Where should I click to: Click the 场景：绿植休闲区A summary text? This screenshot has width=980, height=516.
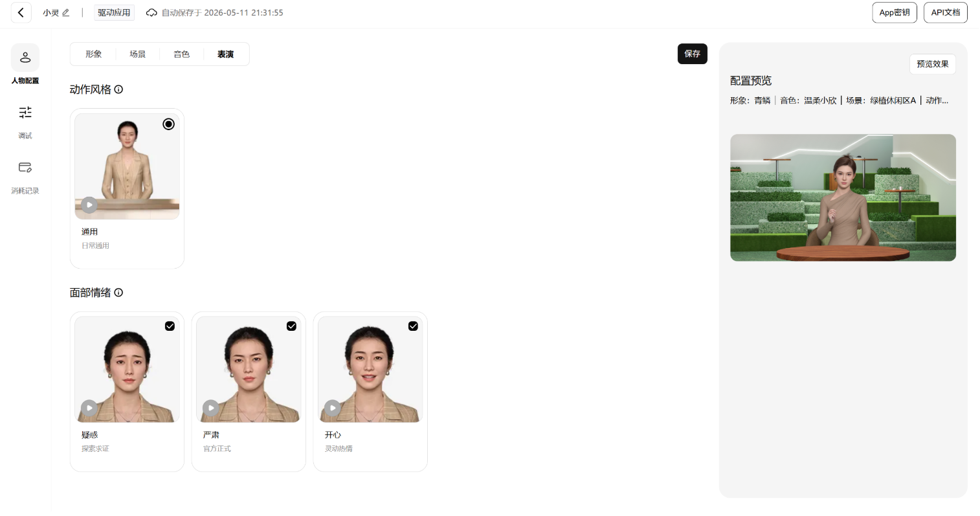[x=881, y=100]
